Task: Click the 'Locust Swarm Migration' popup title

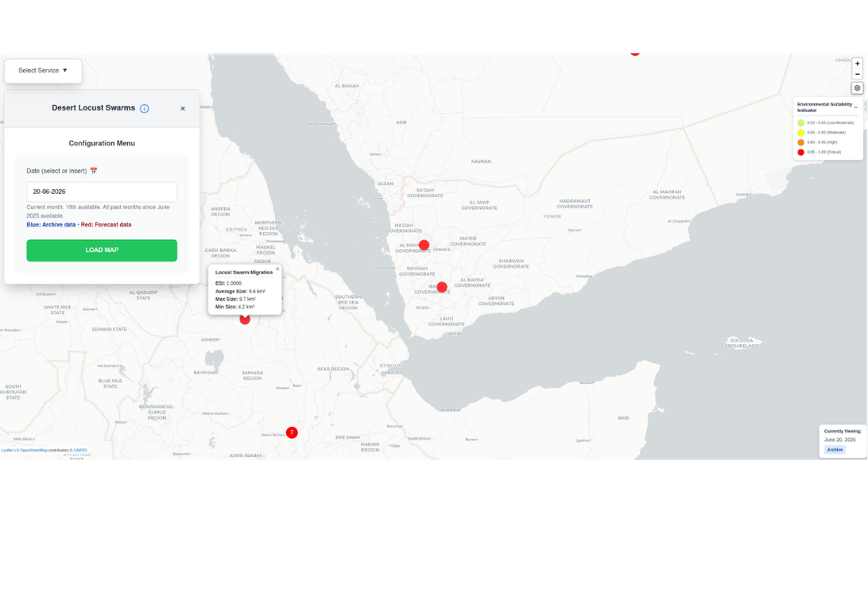Action: (x=244, y=273)
